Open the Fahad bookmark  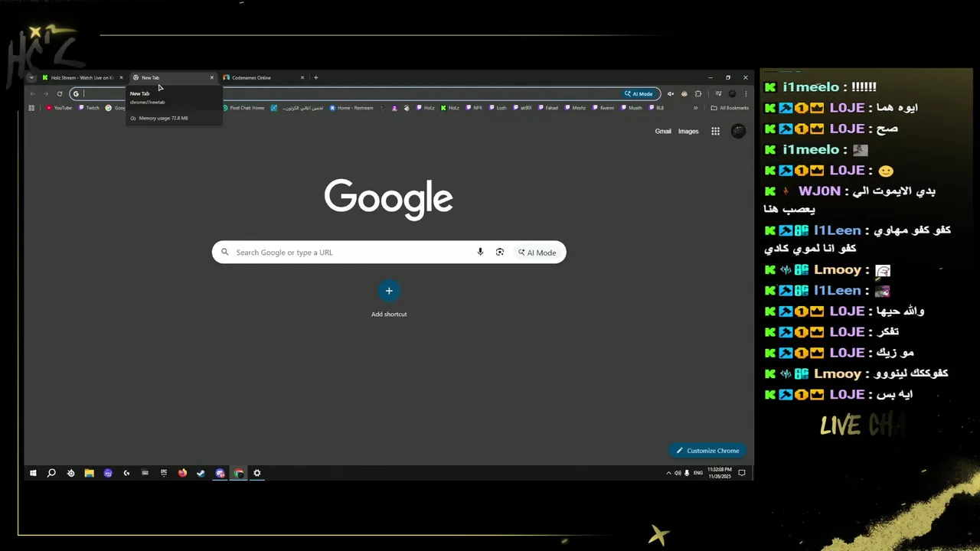547,108
